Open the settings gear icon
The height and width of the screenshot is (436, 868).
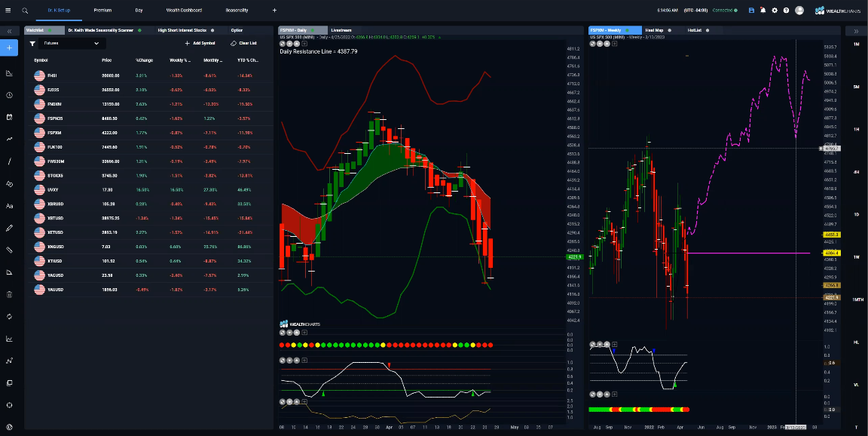[x=775, y=10]
